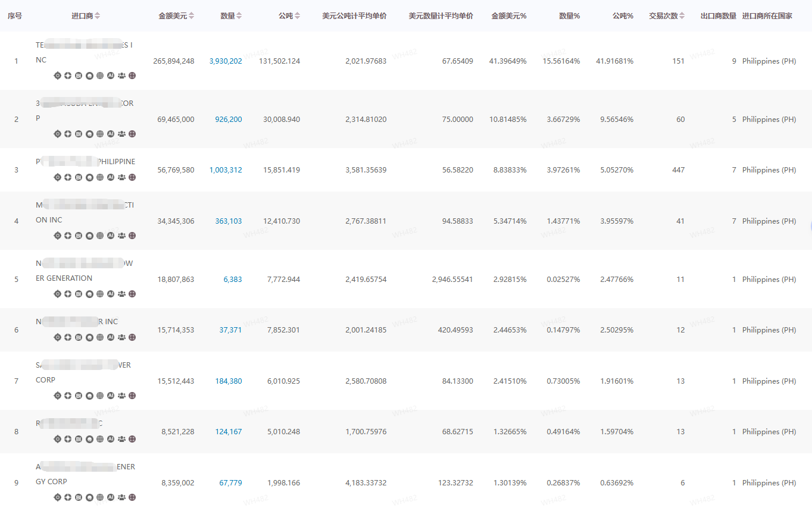The height and width of the screenshot is (508, 812).
Task: Click the chat bubble icon in row 6
Action: tap(89, 337)
